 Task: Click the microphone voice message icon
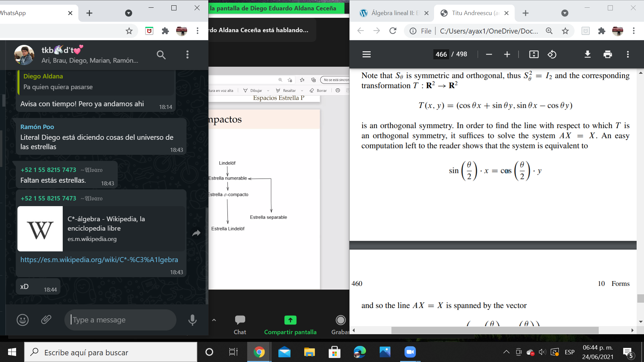192,320
